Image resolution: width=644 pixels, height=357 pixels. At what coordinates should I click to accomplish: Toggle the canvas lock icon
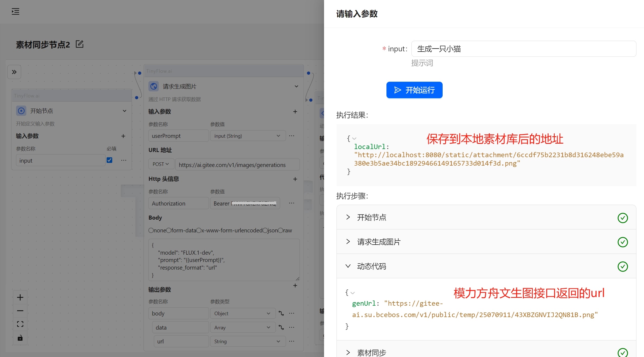[20, 338]
